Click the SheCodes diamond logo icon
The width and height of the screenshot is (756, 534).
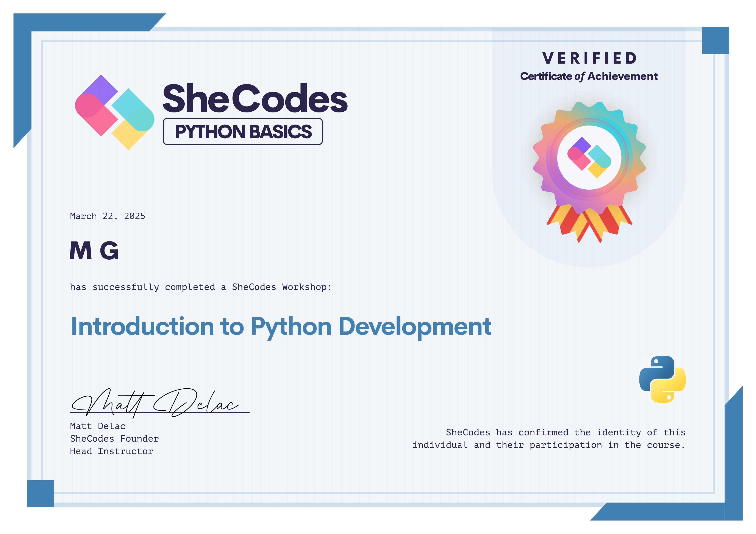pos(115,112)
